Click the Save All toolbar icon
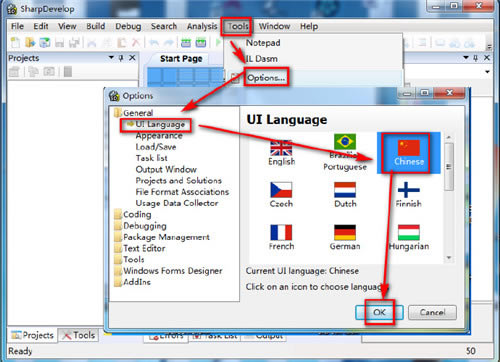This screenshot has width=500, height=362. coord(74,43)
